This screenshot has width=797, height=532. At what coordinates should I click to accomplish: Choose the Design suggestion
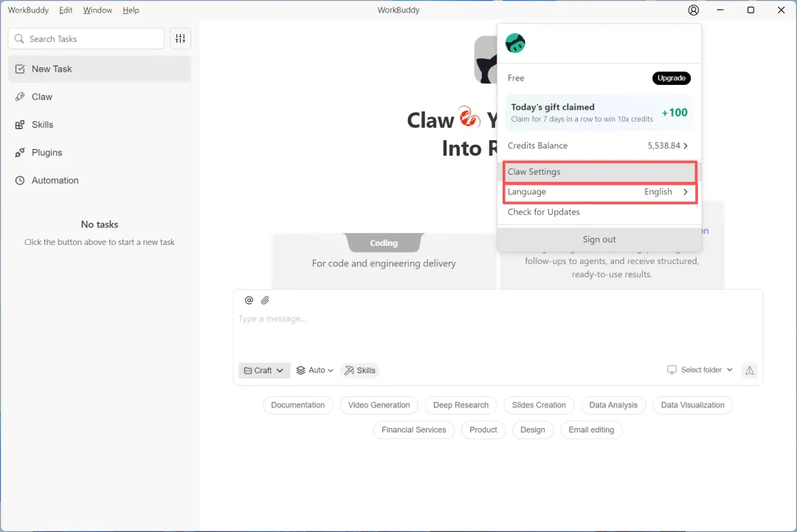click(533, 430)
